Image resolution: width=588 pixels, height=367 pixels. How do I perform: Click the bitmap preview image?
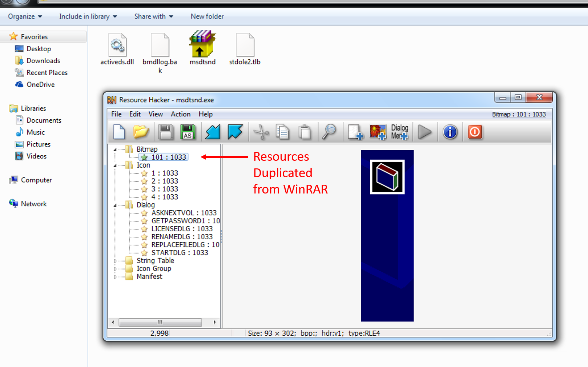tap(387, 236)
